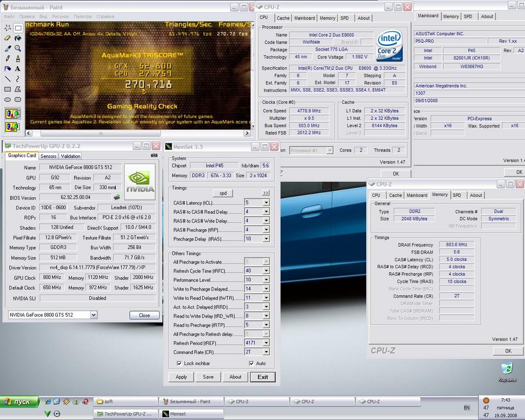Pick the Eraser tool in Paint

(8, 38)
